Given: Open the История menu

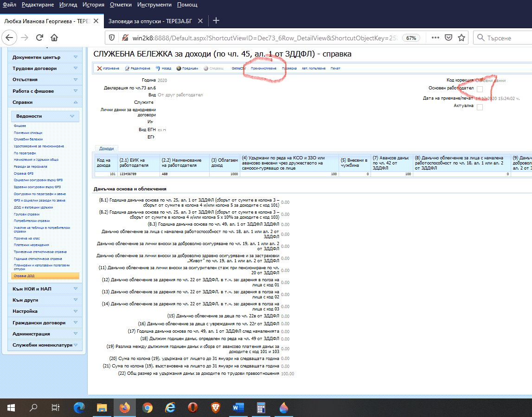Looking at the screenshot, I should [93, 5].
